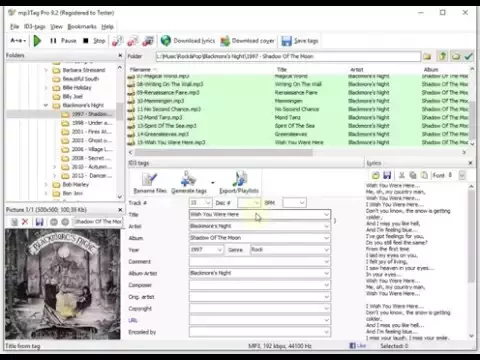Click the URL label link
Viewport: 480px width, 360px height.
click(133, 320)
